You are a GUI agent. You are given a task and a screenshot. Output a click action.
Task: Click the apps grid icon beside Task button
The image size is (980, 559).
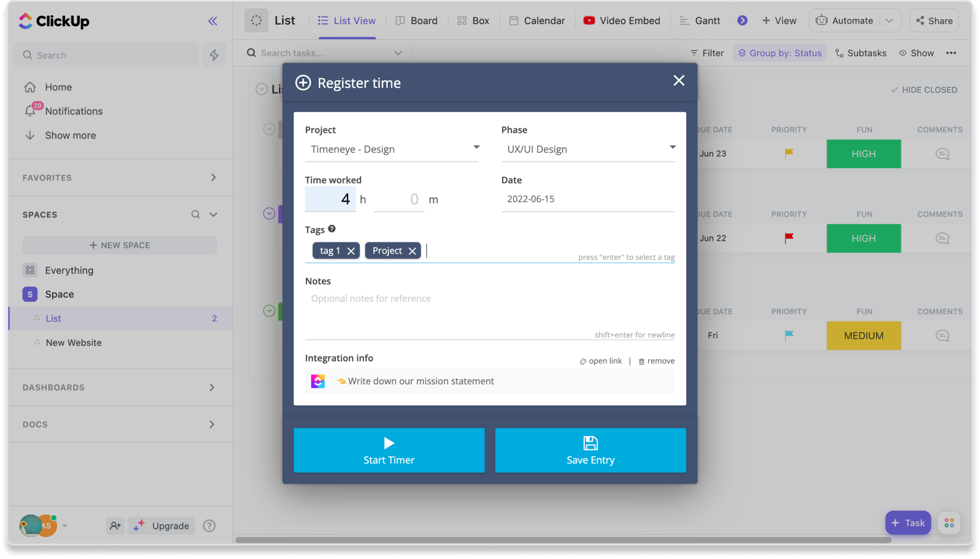(x=949, y=523)
